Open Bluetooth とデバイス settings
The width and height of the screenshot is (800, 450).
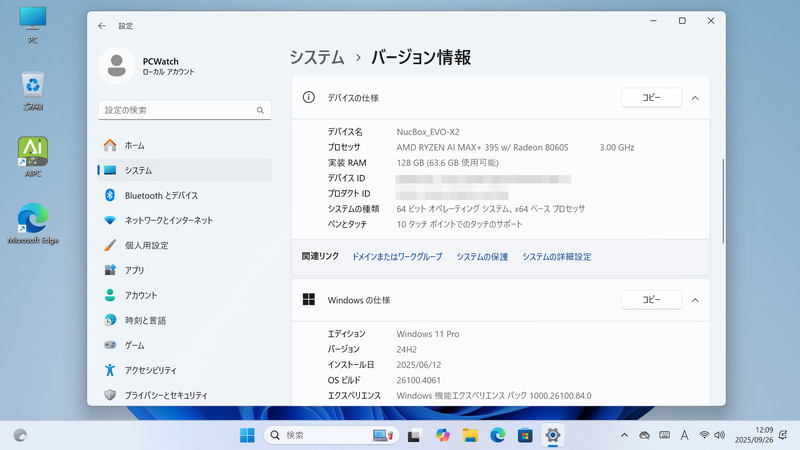(185, 195)
